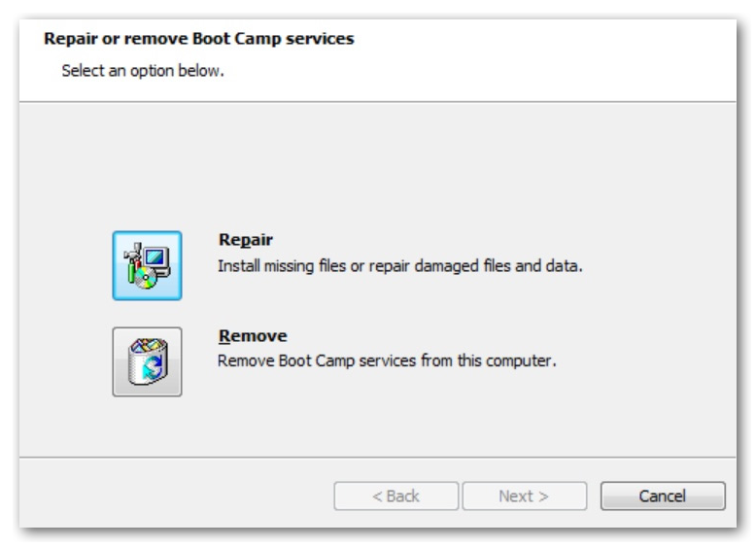Proceed with the Next button
This screenshot has height=547, width=756.
click(525, 496)
